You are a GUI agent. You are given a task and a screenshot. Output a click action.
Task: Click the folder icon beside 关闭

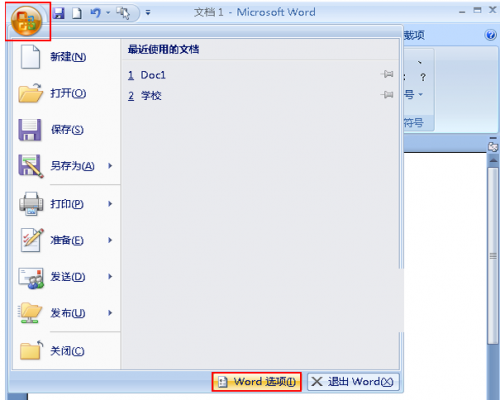pos(31,350)
